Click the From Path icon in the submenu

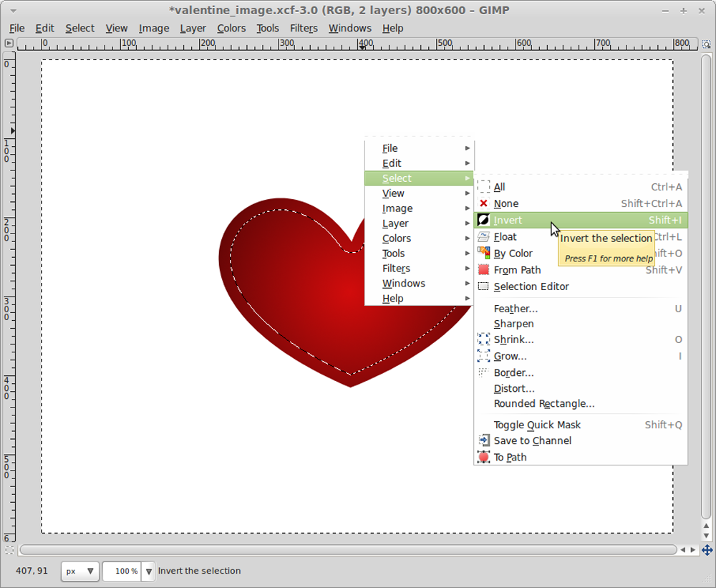483,270
